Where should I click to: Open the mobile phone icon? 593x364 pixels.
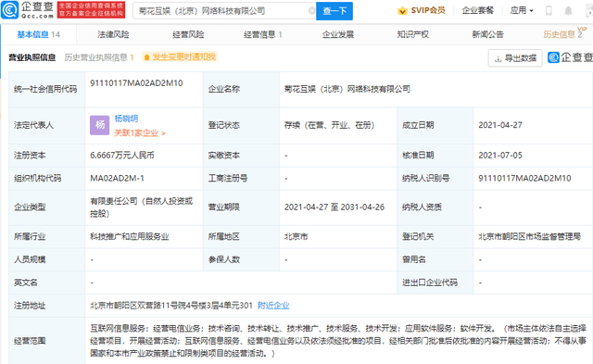(x=549, y=10)
